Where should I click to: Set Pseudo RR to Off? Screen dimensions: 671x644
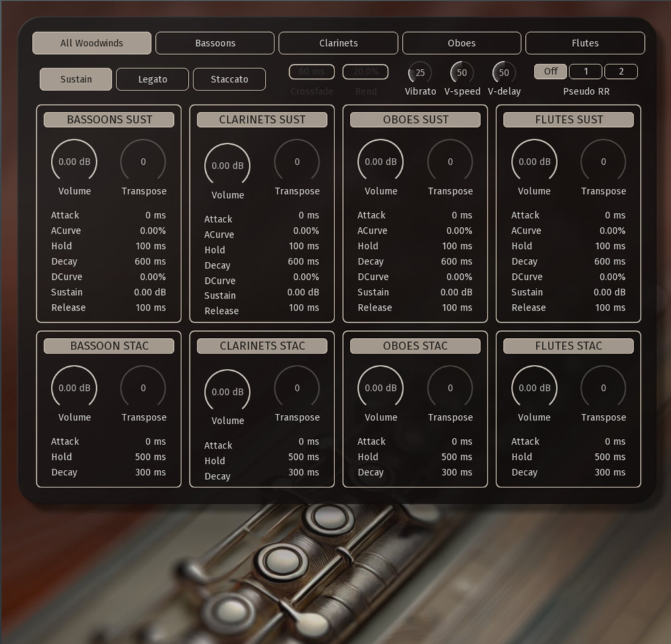coord(551,72)
